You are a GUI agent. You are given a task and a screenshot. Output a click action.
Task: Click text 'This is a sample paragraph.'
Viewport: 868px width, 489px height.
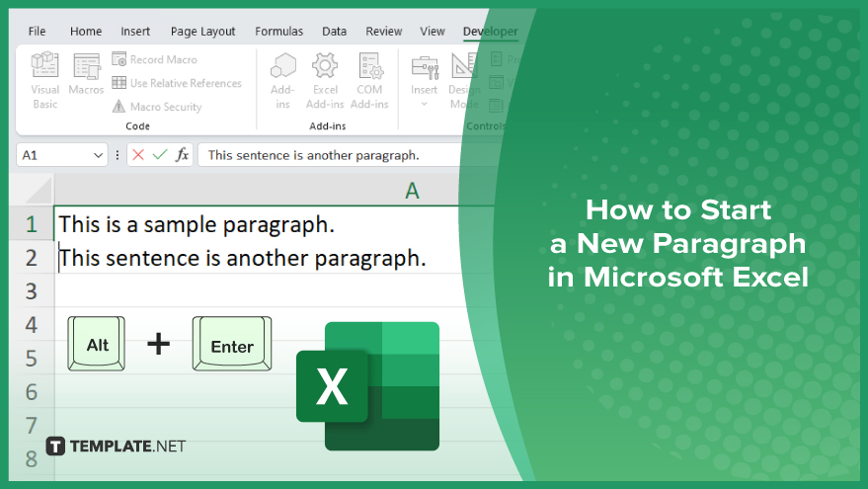tap(197, 224)
